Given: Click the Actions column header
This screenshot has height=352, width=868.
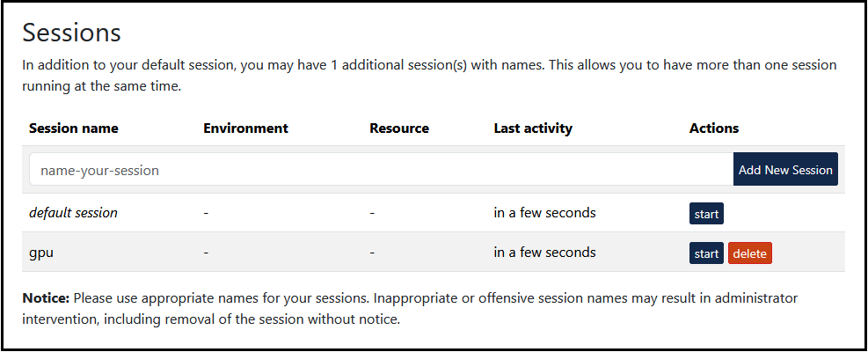Looking at the screenshot, I should (x=714, y=128).
